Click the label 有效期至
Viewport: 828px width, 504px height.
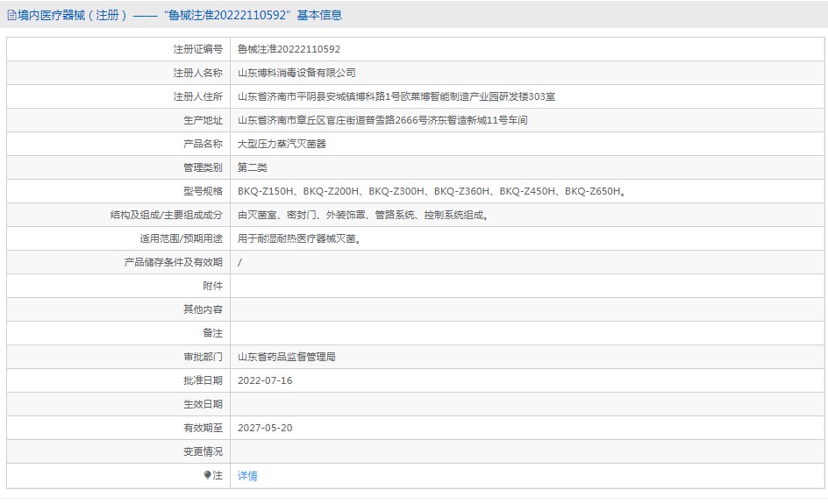tap(203, 428)
